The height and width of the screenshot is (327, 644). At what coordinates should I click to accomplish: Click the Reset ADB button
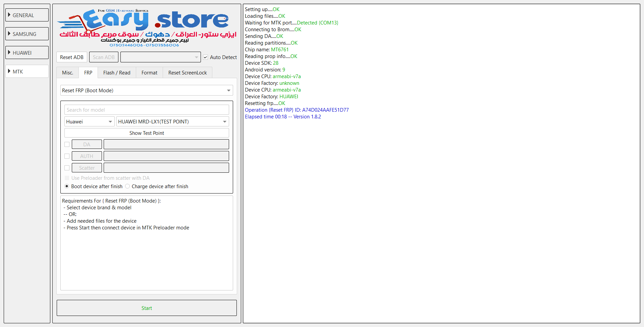pos(72,57)
